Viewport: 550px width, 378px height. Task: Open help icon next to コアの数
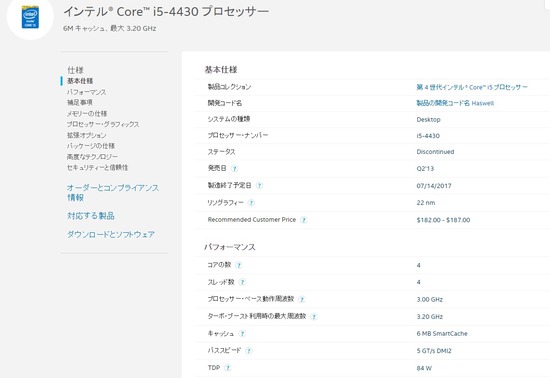(239, 265)
